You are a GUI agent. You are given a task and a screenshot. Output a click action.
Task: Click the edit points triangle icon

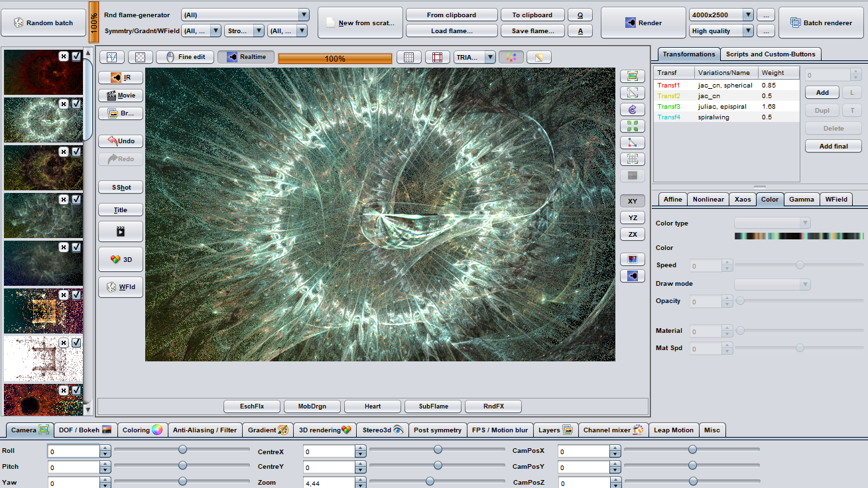pos(632,143)
